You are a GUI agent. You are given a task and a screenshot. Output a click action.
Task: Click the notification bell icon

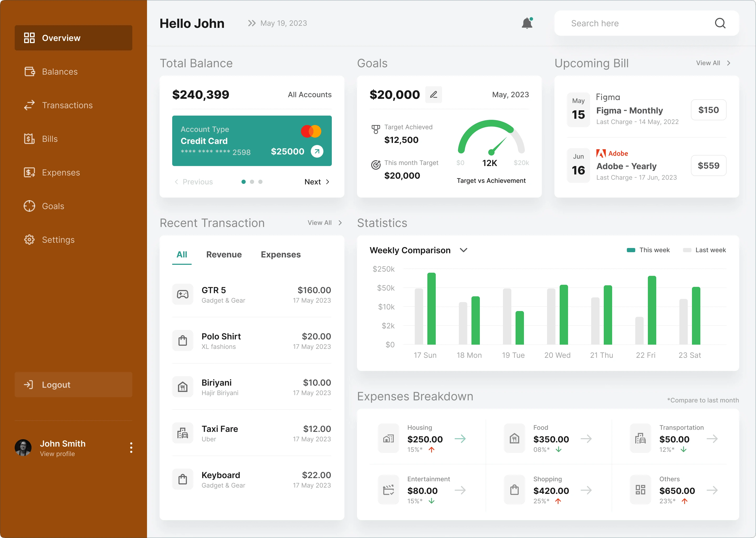pyautogui.click(x=527, y=23)
